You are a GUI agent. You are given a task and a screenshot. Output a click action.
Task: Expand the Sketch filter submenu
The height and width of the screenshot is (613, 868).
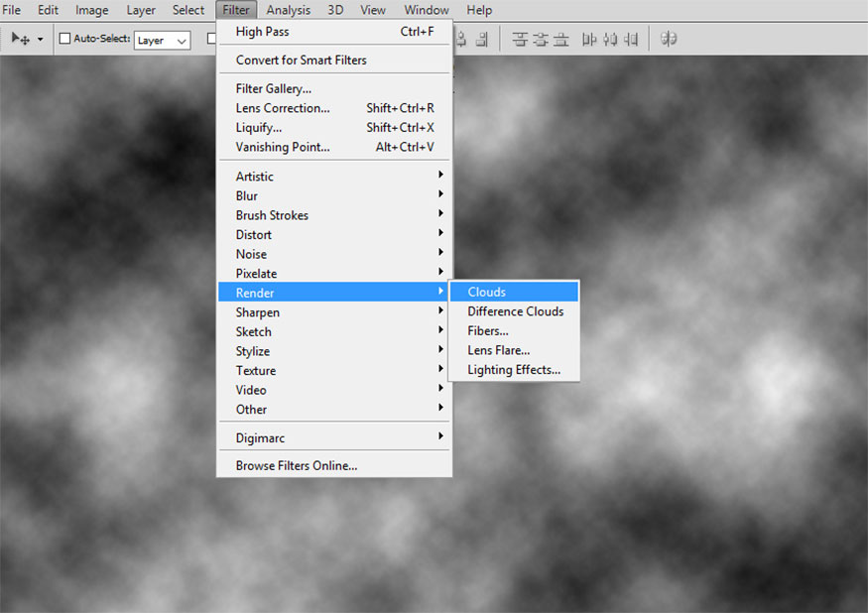pyautogui.click(x=334, y=331)
